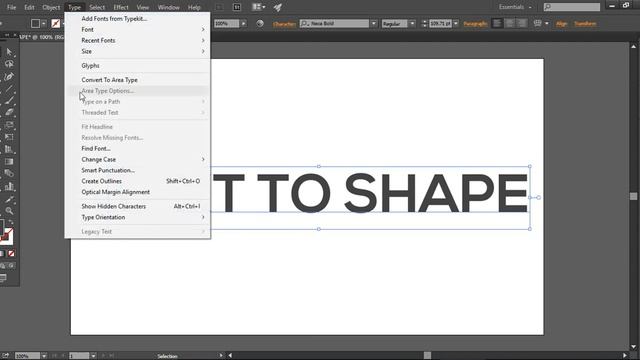Open the font size dropdown arrow

click(x=456, y=24)
